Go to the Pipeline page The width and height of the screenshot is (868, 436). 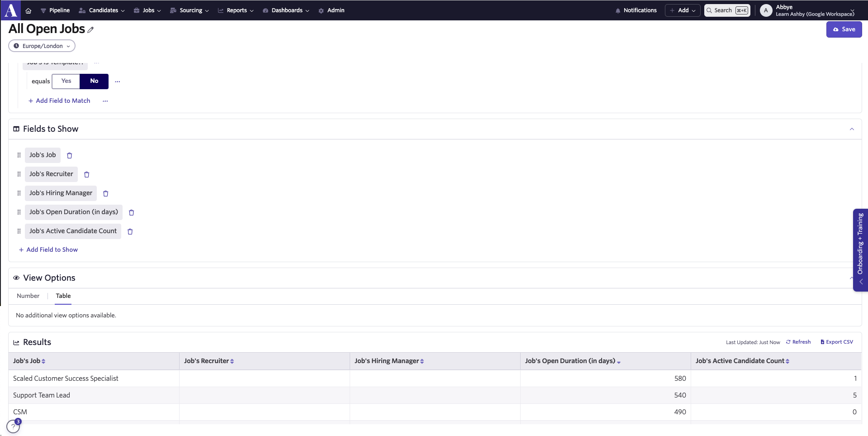[x=55, y=10]
